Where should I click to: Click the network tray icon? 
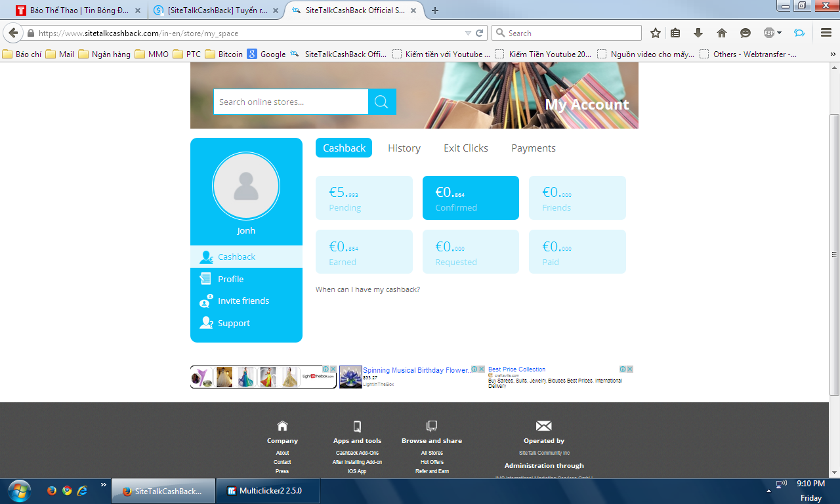[782, 484]
